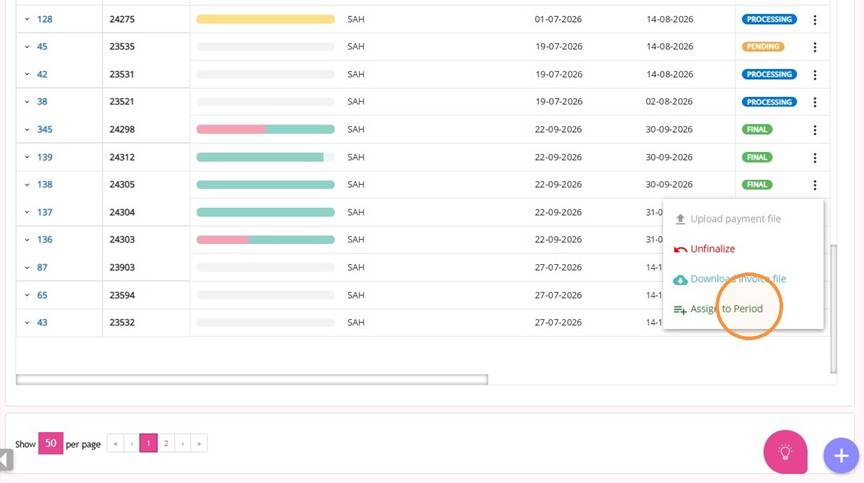
Task: Expand row 139 chevron
Action: (27, 157)
